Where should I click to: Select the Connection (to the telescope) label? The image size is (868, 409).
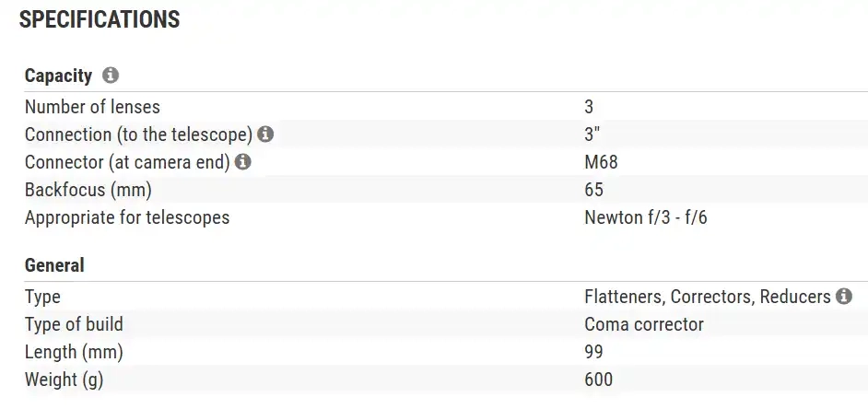138,134
